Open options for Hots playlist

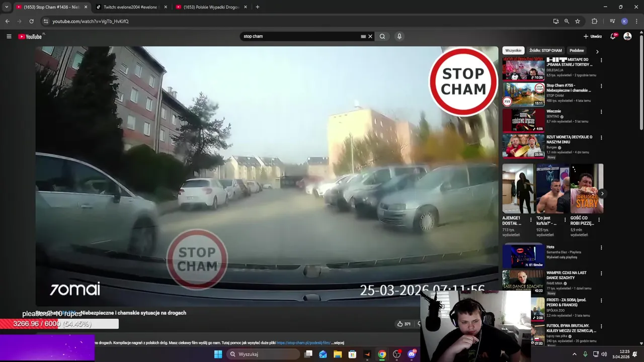pos(601,247)
